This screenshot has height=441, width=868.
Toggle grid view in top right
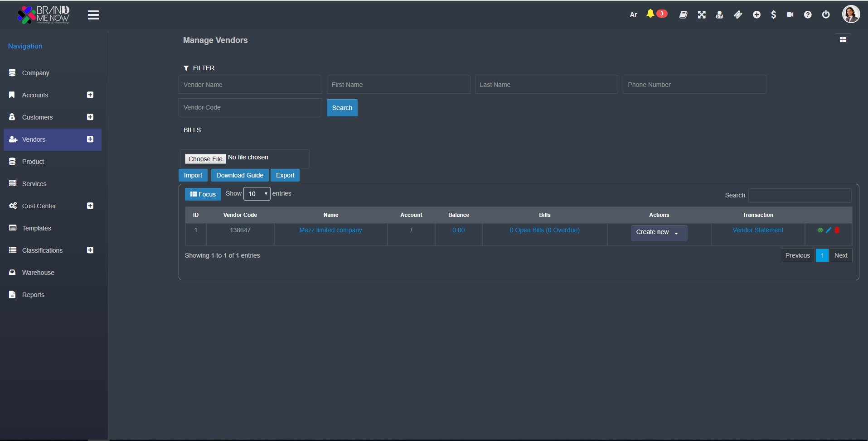click(x=843, y=40)
